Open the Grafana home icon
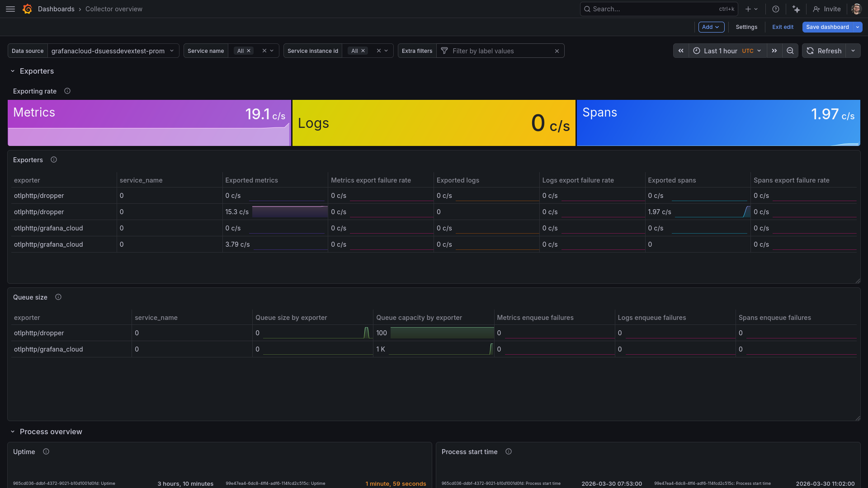This screenshot has height=488, width=868. (27, 9)
